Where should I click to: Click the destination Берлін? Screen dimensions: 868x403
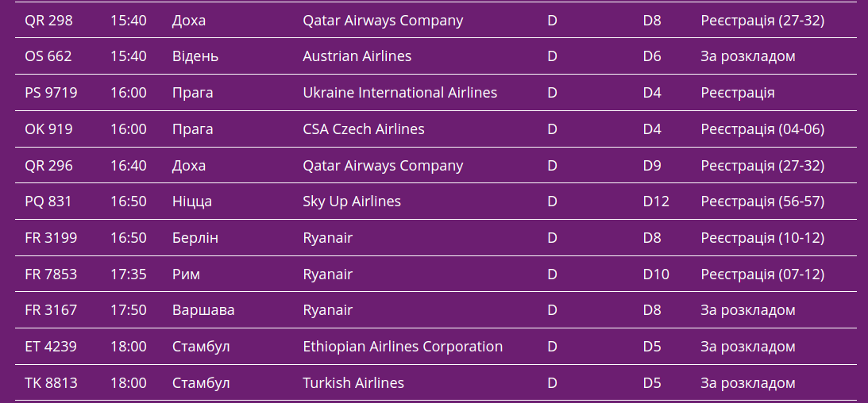pyautogui.click(x=195, y=238)
